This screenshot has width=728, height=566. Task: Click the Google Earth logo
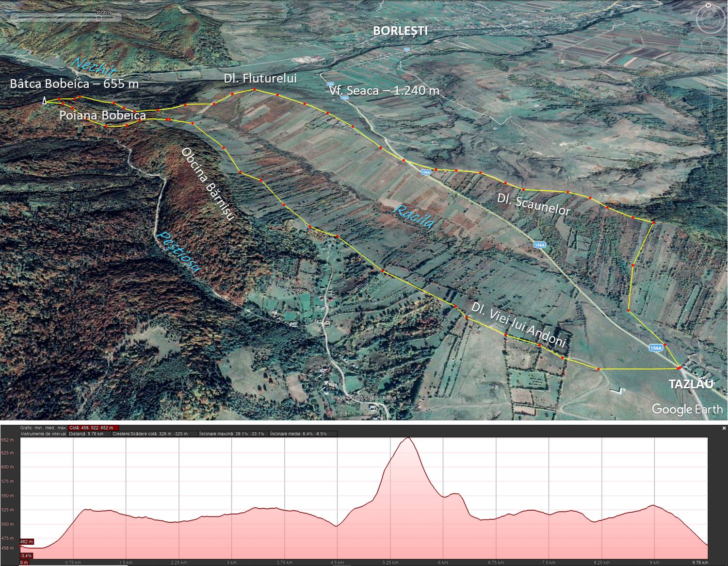pyautogui.click(x=687, y=409)
